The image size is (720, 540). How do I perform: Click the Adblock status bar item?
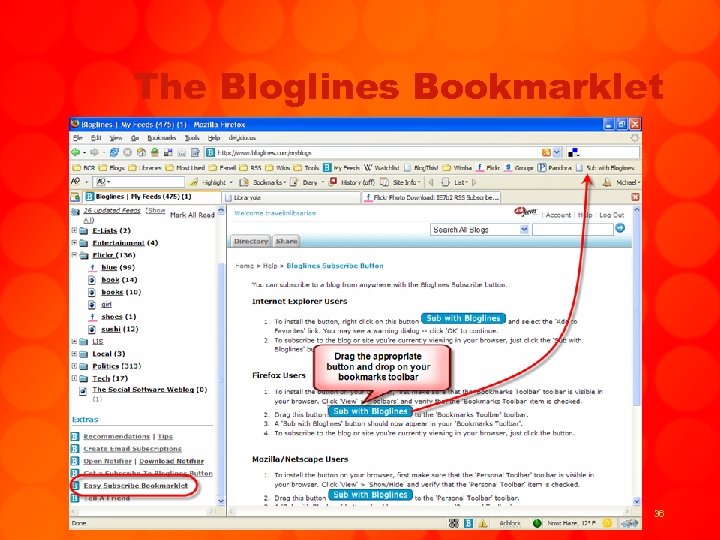[510, 523]
